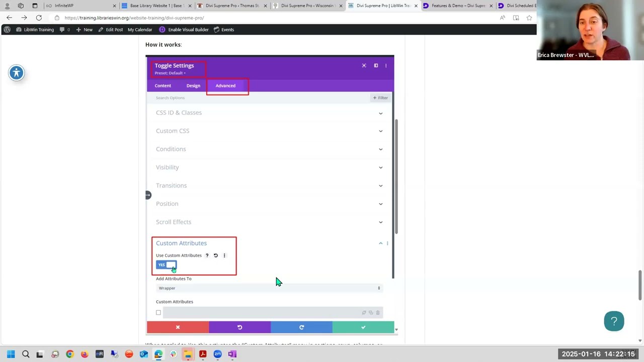Click the read aloud icon in address bar
Viewport: 644px width, 362px height.
pos(502,18)
